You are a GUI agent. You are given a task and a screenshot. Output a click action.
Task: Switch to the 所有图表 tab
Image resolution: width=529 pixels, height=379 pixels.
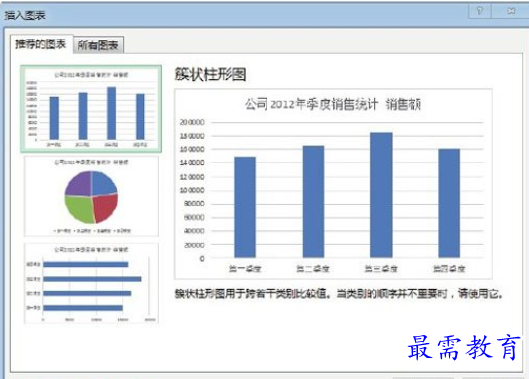(98, 45)
